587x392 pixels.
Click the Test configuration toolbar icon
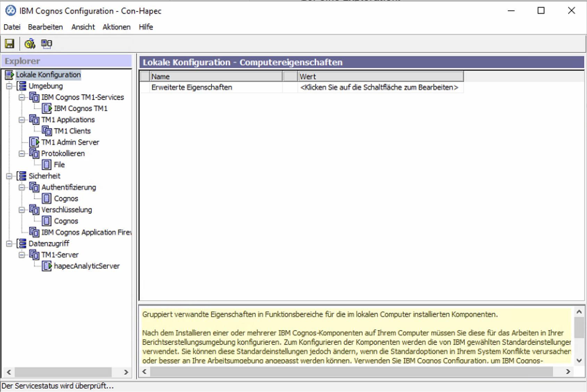coord(30,44)
